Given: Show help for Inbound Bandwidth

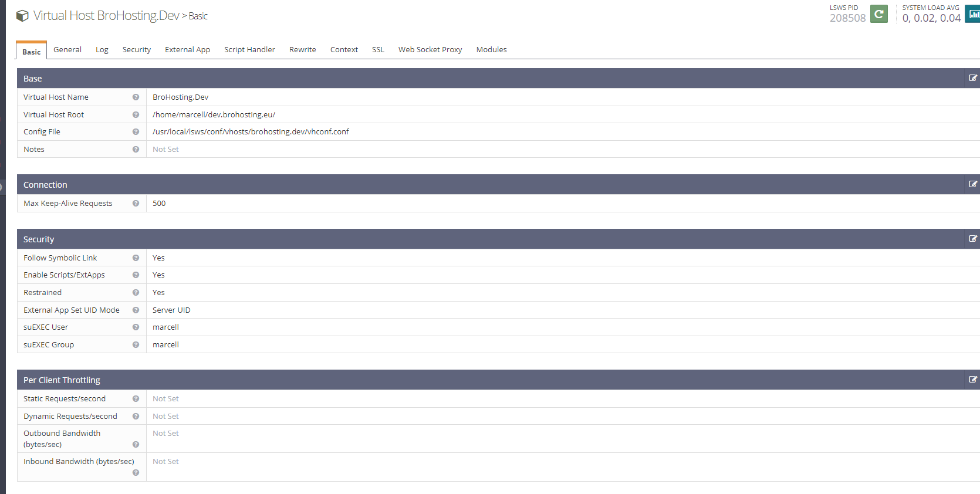Looking at the screenshot, I should point(136,473).
